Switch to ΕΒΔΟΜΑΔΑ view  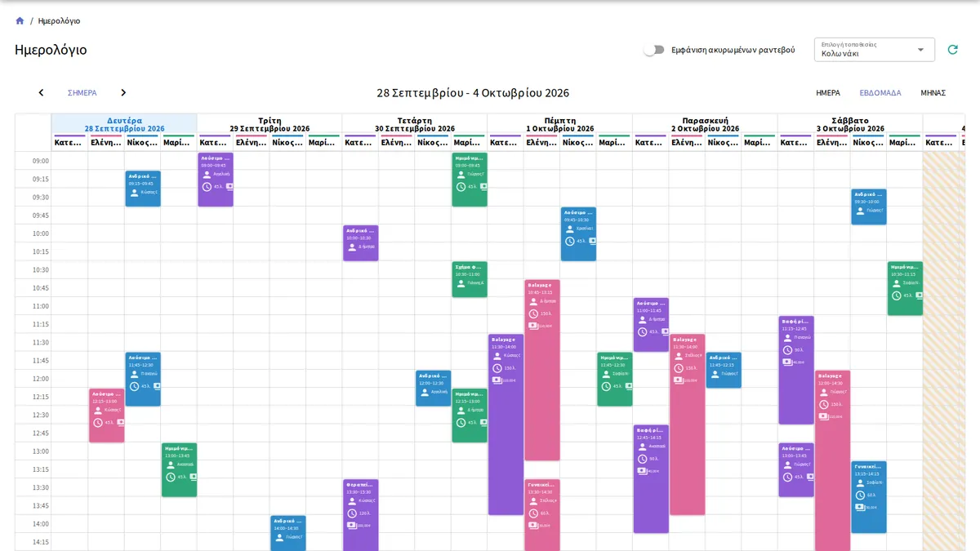point(880,93)
